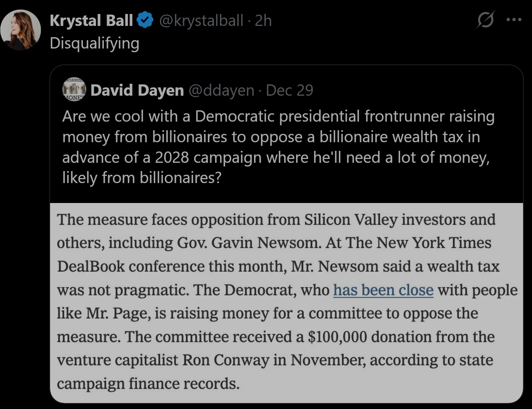Image resolution: width=532 pixels, height=409 pixels.
Task: Click the "has been close" hyperlink
Action: [x=383, y=290]
